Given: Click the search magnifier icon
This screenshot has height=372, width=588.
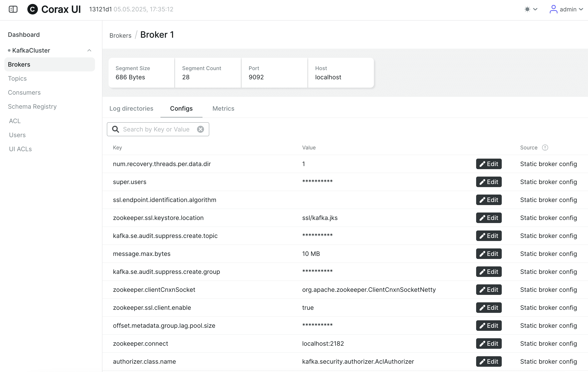Looking at the screenshot, I should pyautogui.click(x=116, y=129).
